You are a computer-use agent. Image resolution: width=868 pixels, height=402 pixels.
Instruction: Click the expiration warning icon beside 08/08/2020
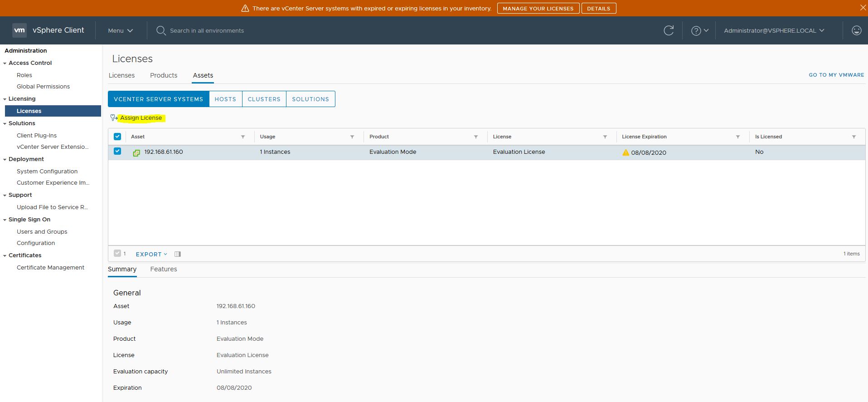[626, 152]
